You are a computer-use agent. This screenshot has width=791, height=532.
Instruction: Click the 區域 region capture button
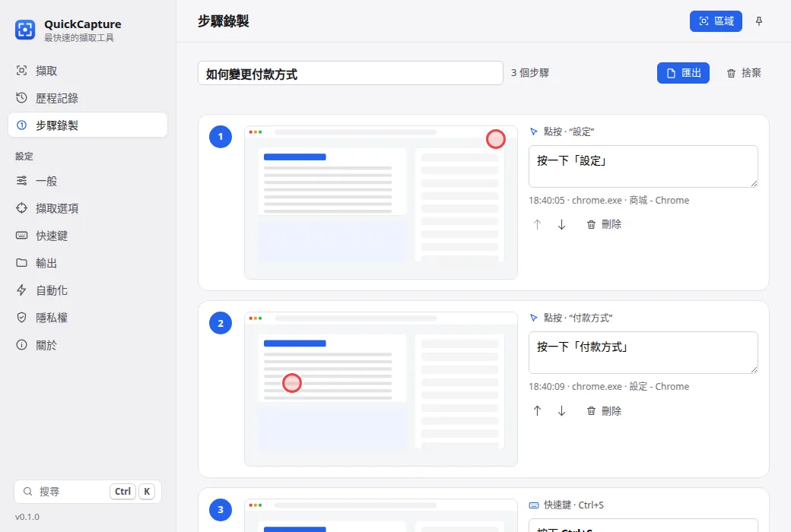click(716, 21)
